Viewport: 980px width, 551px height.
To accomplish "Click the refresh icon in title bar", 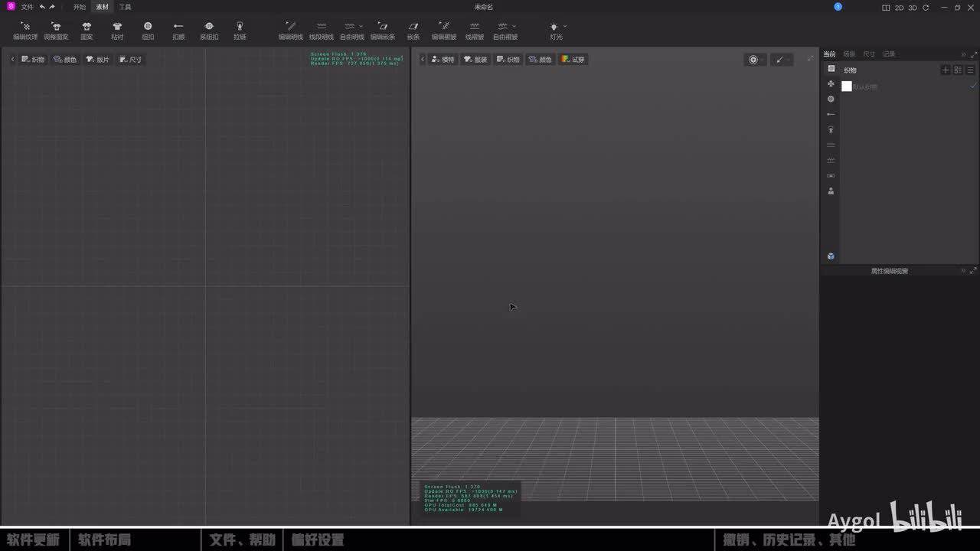I will click(926, 8).
